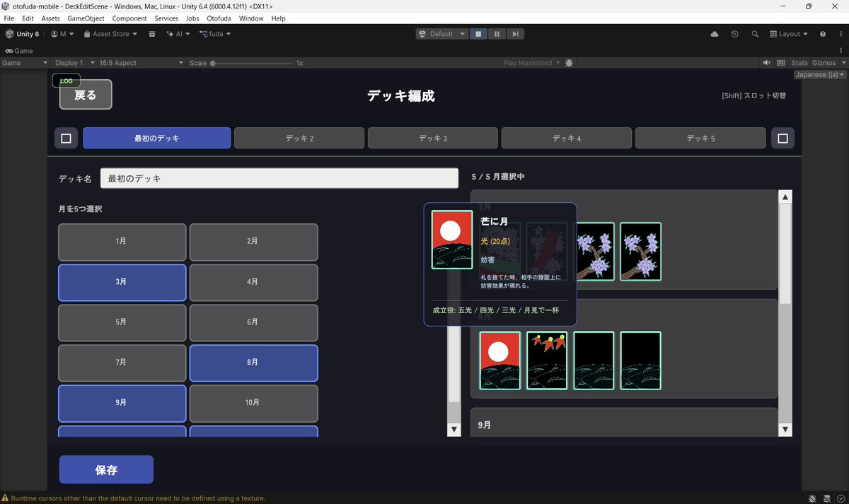Click the search magnifier icon in toolbar

coord(755,34)
